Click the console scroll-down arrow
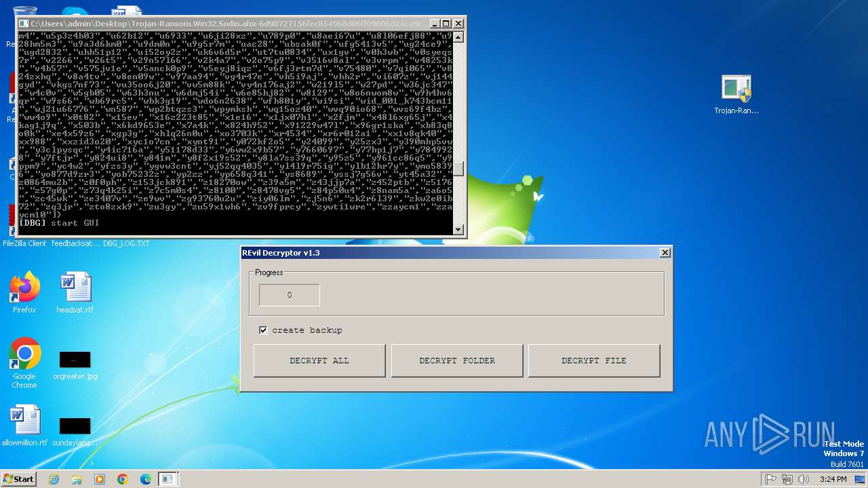 (459, 230)
